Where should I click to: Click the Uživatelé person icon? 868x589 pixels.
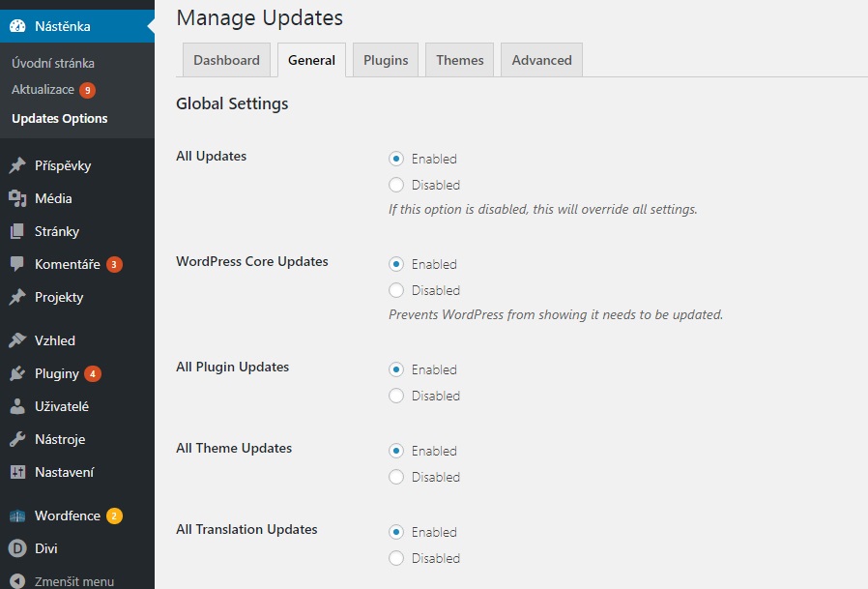point(17,406)
